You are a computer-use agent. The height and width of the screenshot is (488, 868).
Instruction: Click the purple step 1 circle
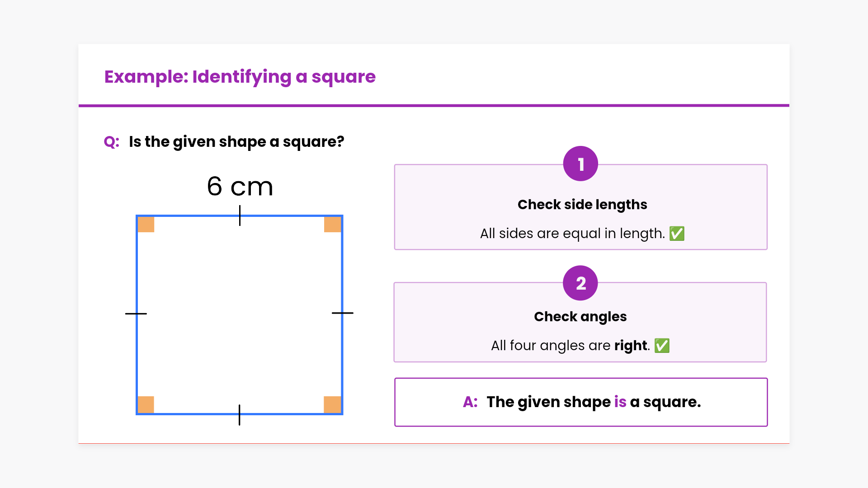coord(580,164)
